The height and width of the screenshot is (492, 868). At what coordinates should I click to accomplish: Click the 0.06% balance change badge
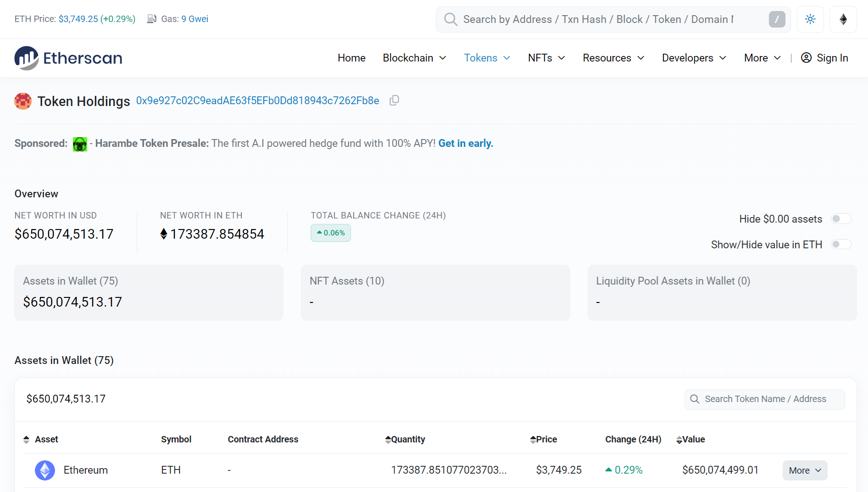click(331, 233)
